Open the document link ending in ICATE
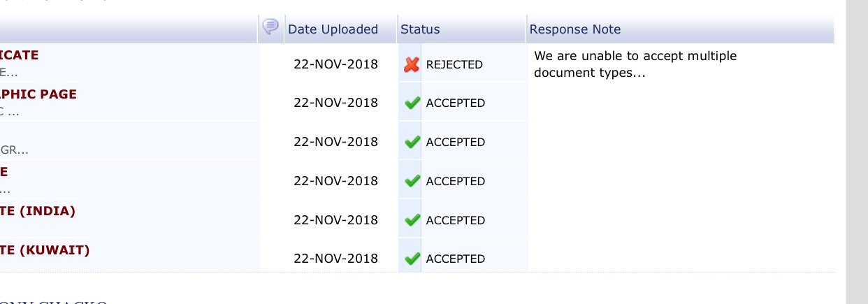Screen dimensions: 868x304 point(20,55)
